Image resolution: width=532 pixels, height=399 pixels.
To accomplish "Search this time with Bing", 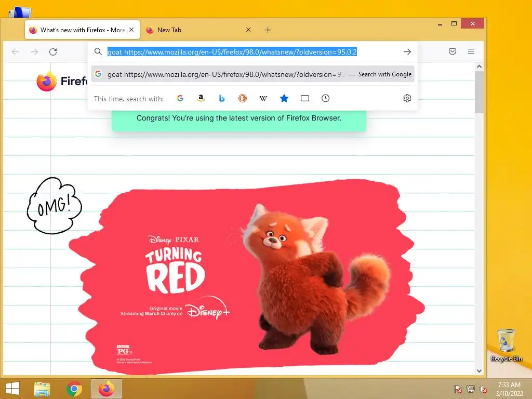I will [x=221, y=98].
